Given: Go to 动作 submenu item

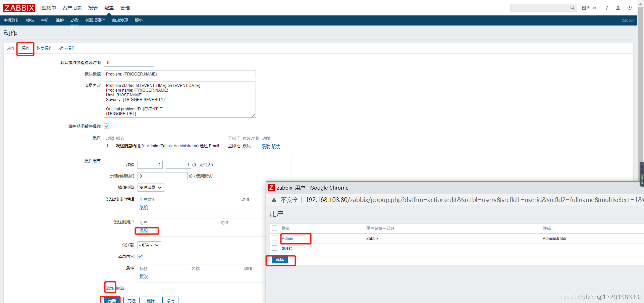Looking at the screenshot, I should pyautogui.click(x=74, y=20).
